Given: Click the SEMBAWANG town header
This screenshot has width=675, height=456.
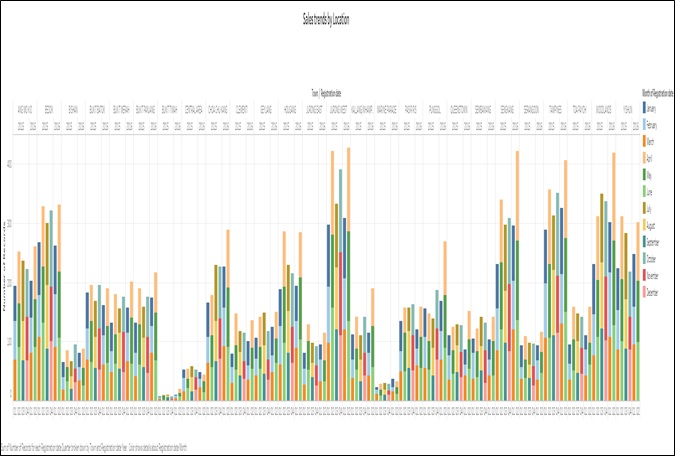Looking at the screenshot, I should tap(483, 110).
